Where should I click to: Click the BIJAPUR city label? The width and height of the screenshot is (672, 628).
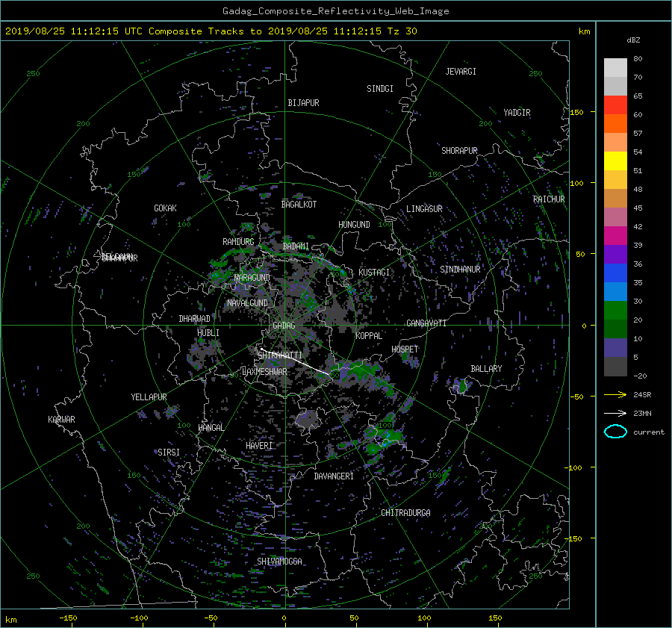pos(303,103)
